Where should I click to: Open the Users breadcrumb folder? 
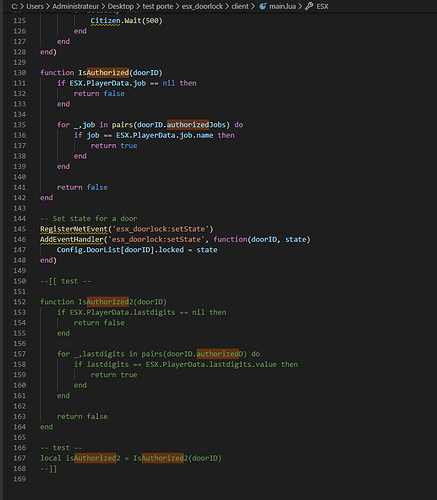pyautogui.click(x=35, y=6)
